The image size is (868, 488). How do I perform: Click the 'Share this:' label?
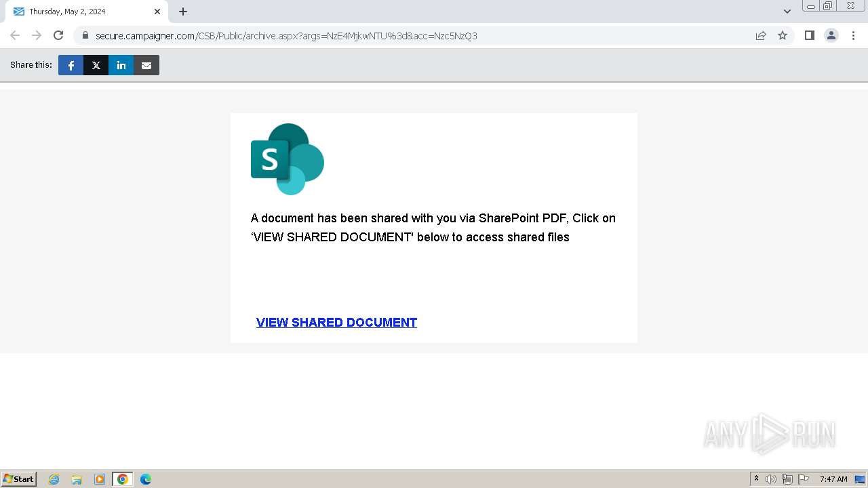tap(31, 65)
